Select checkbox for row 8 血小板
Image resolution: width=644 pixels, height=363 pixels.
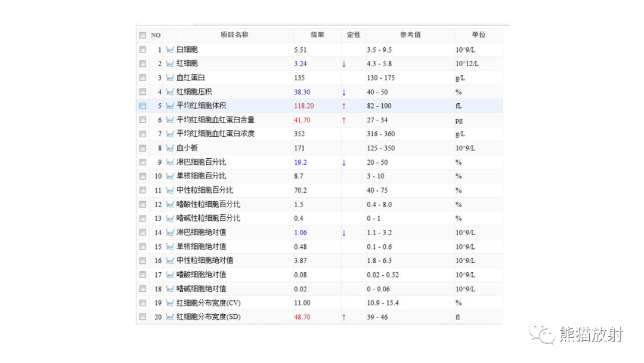point(143,147)
